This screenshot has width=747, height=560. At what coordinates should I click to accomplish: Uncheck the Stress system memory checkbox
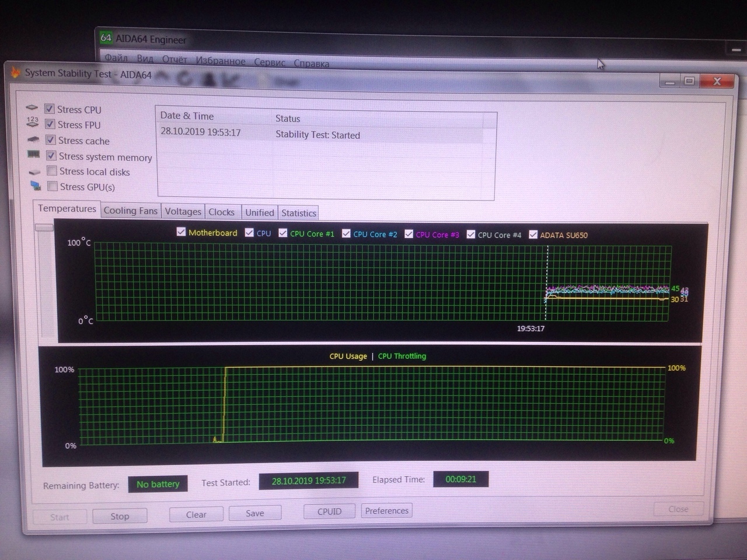tap(51, 156)
